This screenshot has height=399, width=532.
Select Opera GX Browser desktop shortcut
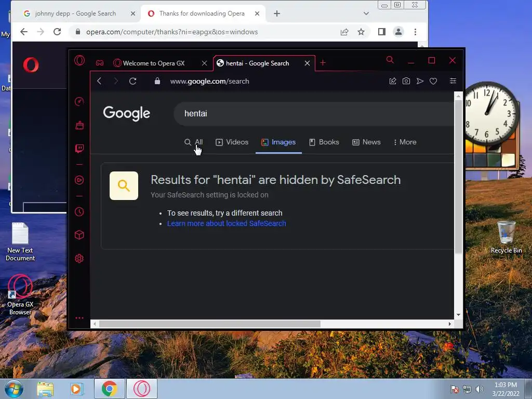(x=20, y=295)
